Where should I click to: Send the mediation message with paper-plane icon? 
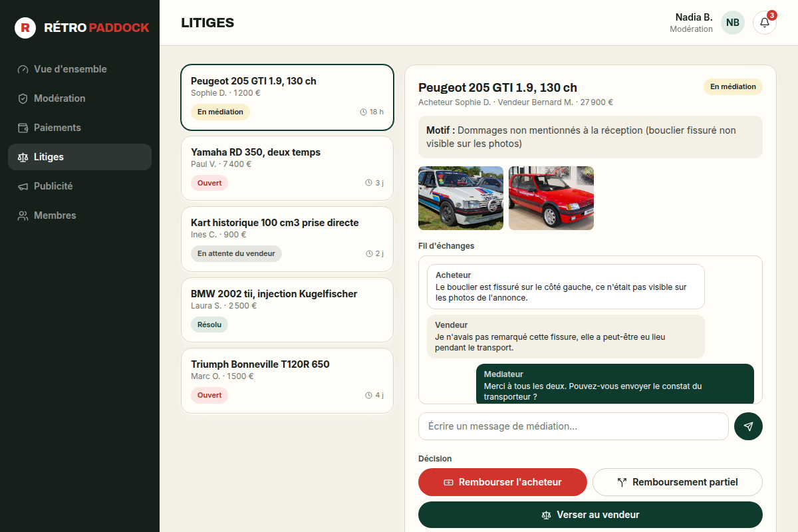click(748, 426)
